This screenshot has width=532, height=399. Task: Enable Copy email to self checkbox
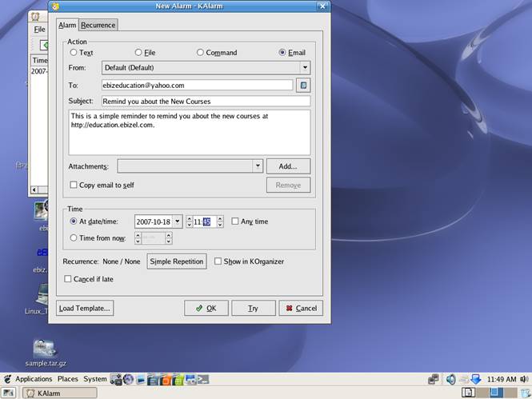pyautogui.click(x=74, y=185)
